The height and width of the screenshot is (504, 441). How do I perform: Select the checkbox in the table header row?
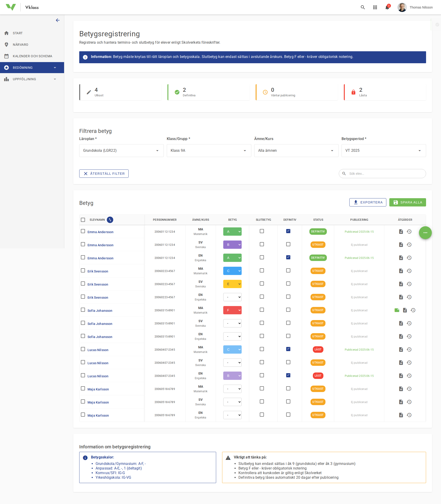click(x=83, y=220)
